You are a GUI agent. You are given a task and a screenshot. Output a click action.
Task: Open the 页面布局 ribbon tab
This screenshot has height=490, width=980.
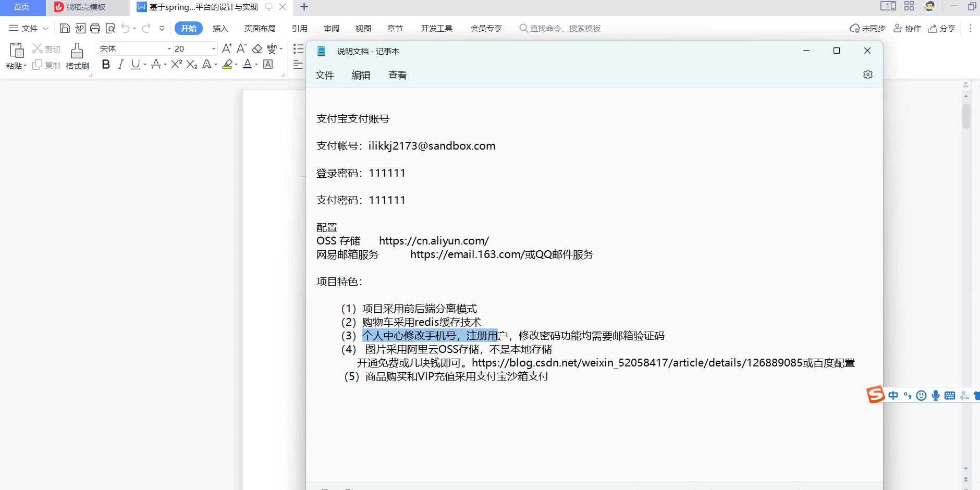pos(260,28)
